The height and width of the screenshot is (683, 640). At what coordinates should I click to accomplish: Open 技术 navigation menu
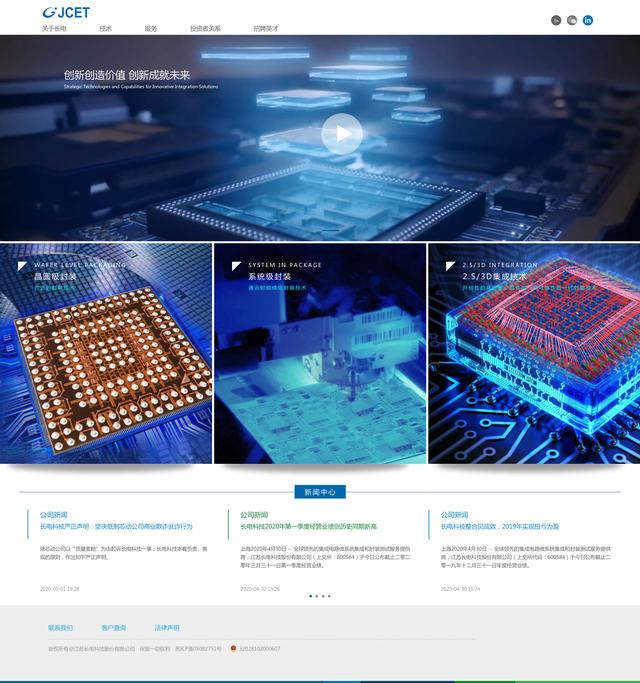coord(106,29)
